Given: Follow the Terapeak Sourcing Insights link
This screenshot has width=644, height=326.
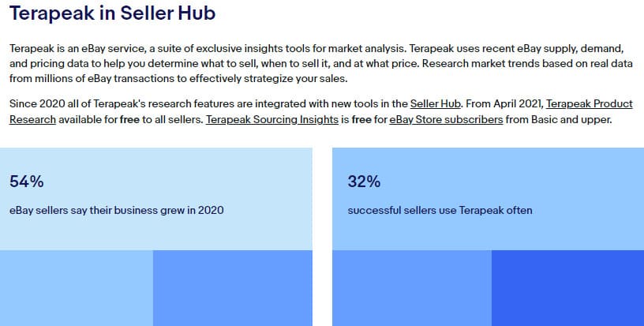Looking at the screenshot, I should pyautogui.click(x=272, y=119).
